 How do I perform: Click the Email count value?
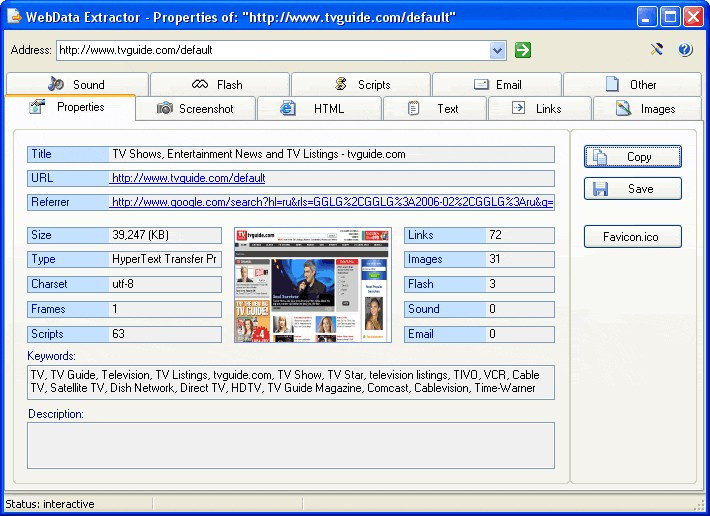pos(520,334)
